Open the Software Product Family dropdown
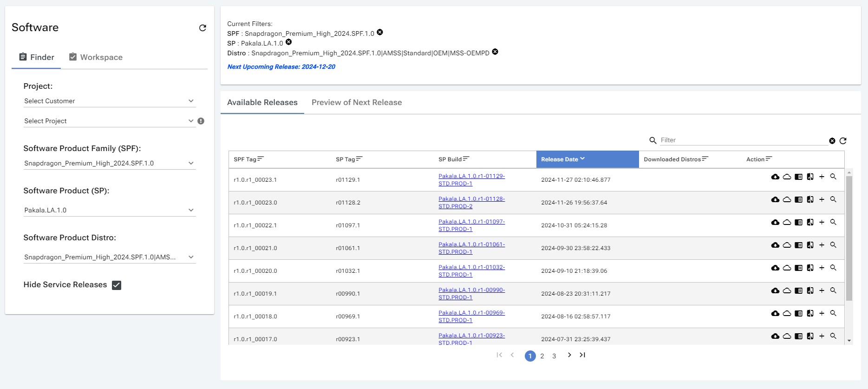Image resolution: width=868 pixels, height=389 pixels. (x=110, y=163)
